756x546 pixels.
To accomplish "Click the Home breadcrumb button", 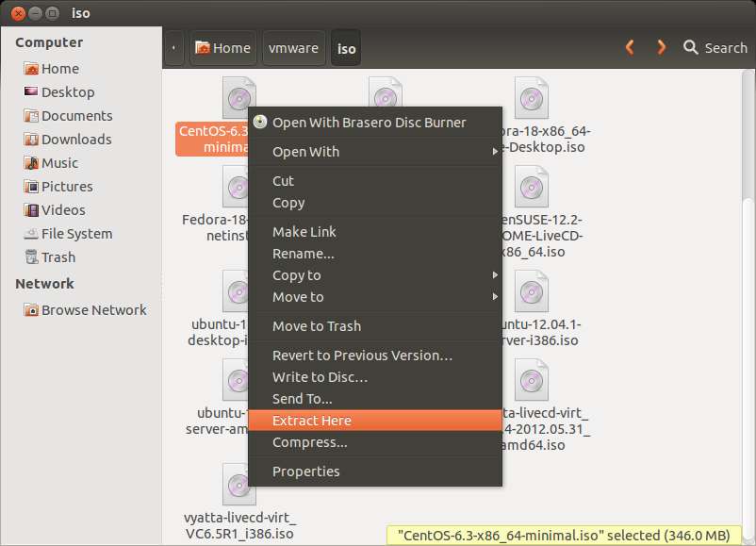I will [x=222, y=48].
